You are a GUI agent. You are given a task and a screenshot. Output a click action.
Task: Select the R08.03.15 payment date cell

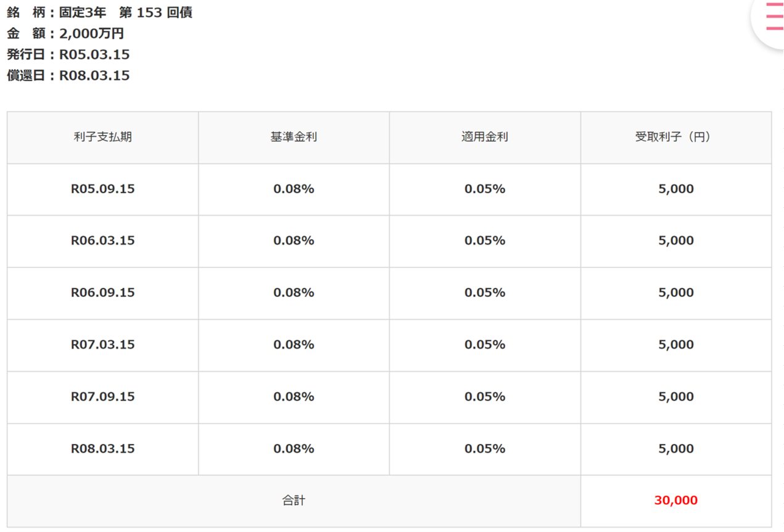(103, 449)
